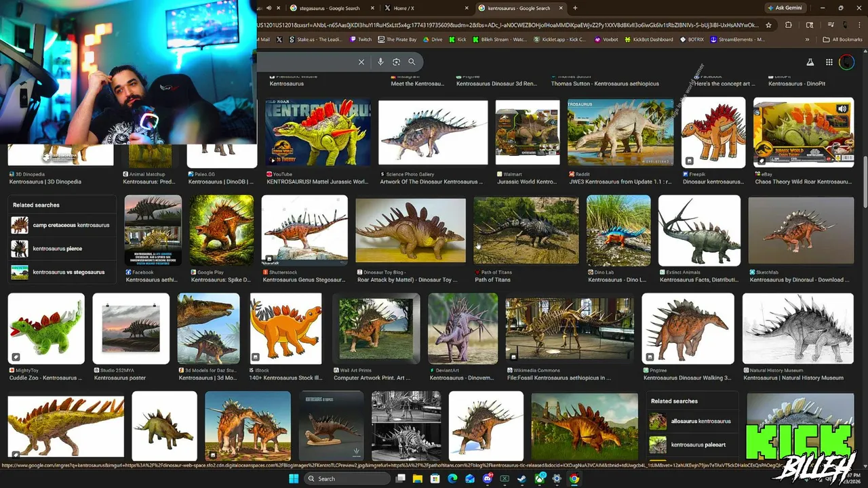Image resolution: width=868 pixels, height=488 pixels.
Task: Start voice search with the microphone icon
Action: 380,62
